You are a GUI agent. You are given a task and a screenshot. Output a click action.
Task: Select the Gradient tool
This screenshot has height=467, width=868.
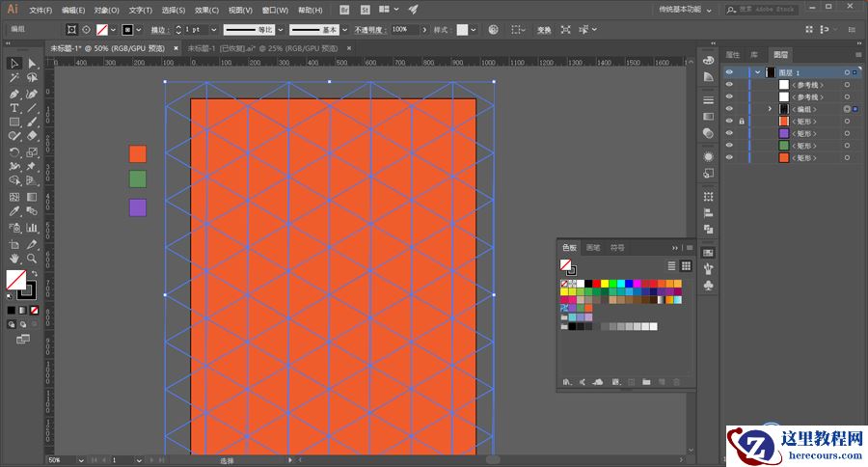pos(32,197)
